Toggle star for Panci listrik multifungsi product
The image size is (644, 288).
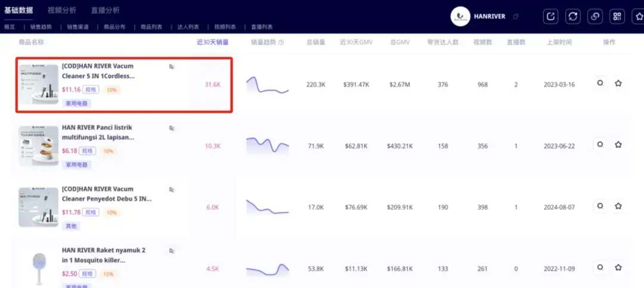[618, 145]
